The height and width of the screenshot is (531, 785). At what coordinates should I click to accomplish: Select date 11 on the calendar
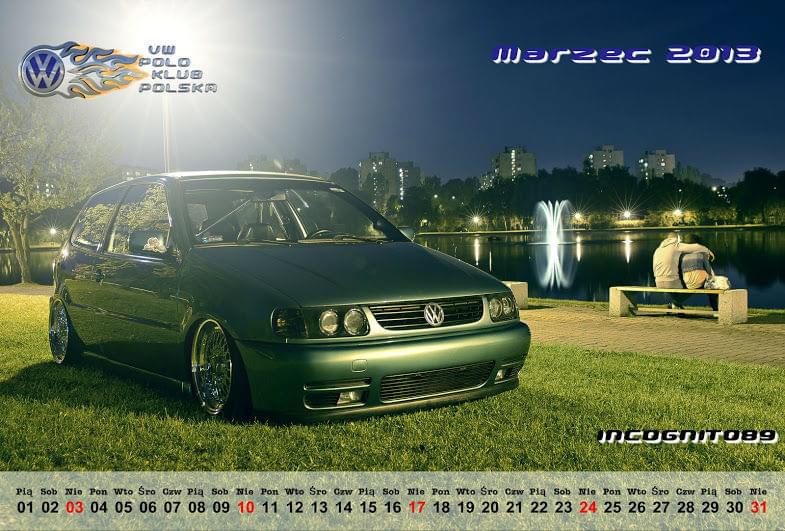tap(270, 507)
